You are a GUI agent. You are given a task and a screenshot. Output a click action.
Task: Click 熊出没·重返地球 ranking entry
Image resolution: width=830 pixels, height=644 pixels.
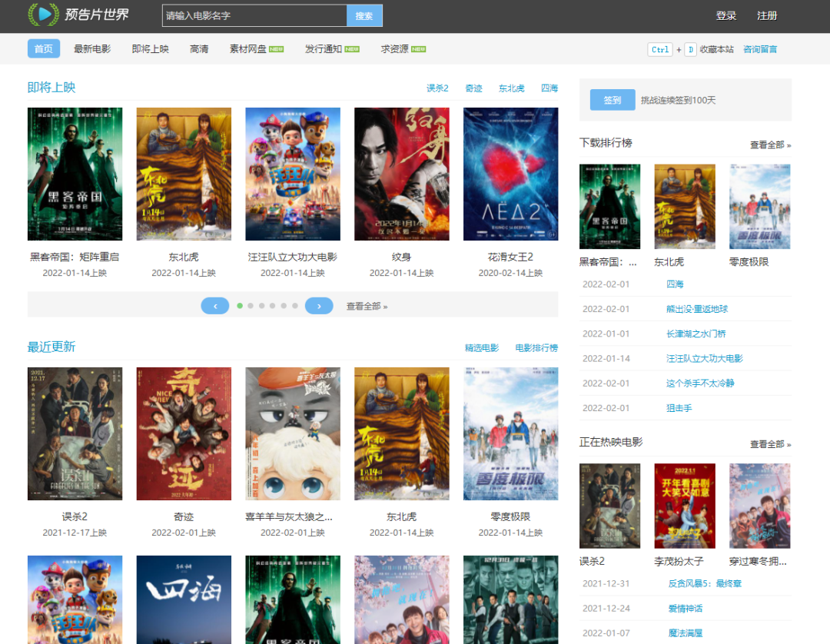697,309
